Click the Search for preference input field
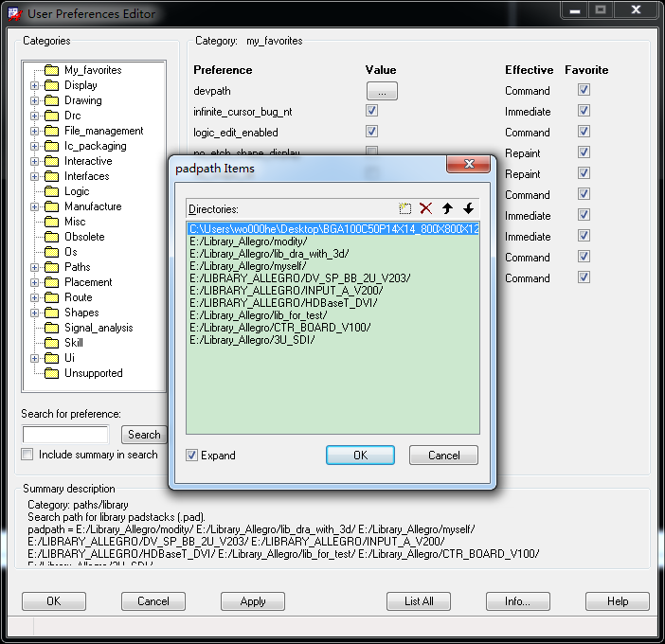The height and width of the screenshot is (644, 665). 65,435
